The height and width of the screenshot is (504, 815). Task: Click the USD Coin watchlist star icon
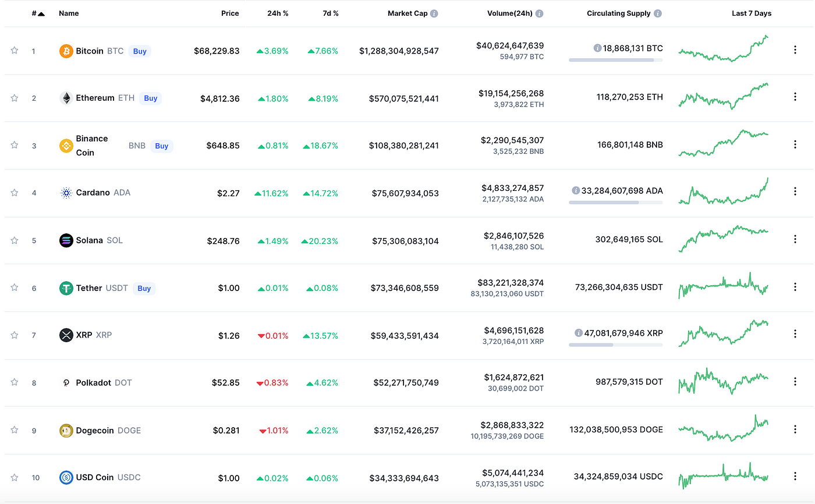tap(15, 477)
